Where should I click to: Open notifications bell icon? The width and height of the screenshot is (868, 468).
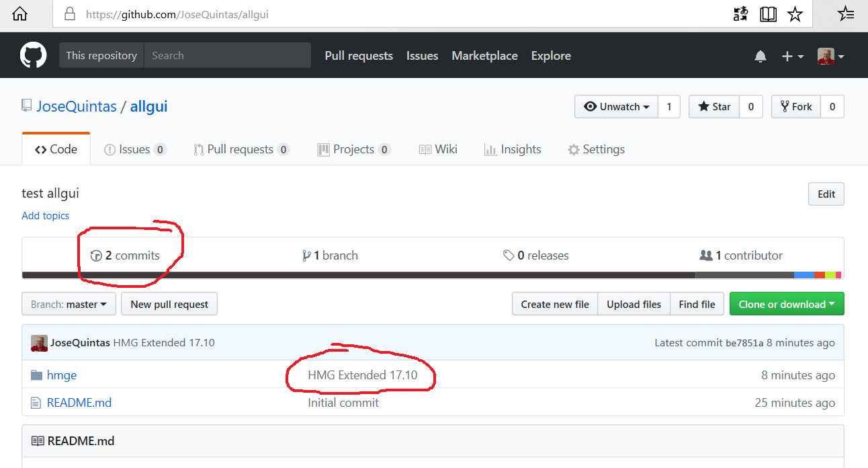pos(761,56)
